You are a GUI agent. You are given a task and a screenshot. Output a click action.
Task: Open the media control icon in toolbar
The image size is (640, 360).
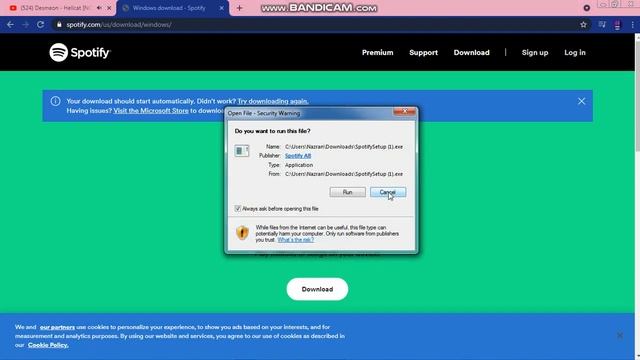pos(602,24)
